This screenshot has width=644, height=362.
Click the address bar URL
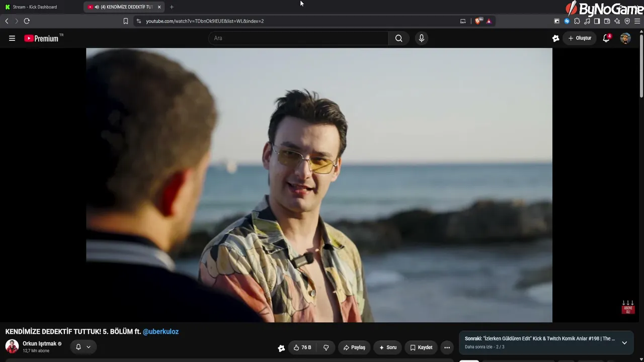point(205,21)
